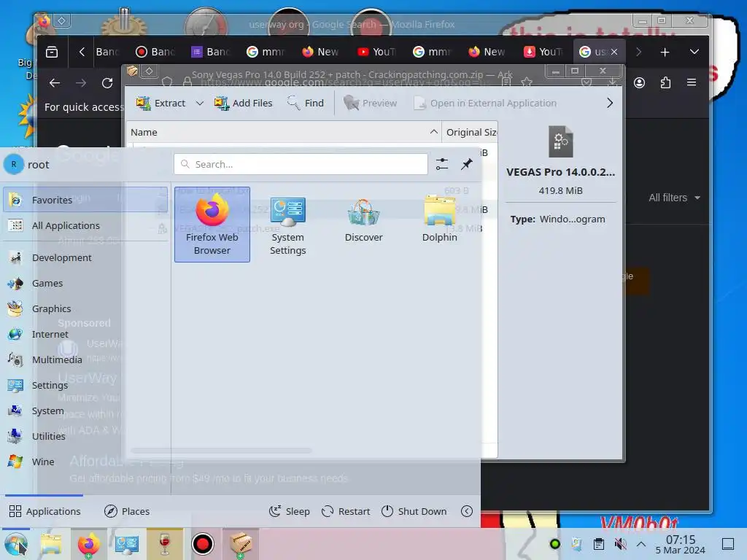
Task: Switch to Ark in the taskbar
Action: [x=241, y=544]
